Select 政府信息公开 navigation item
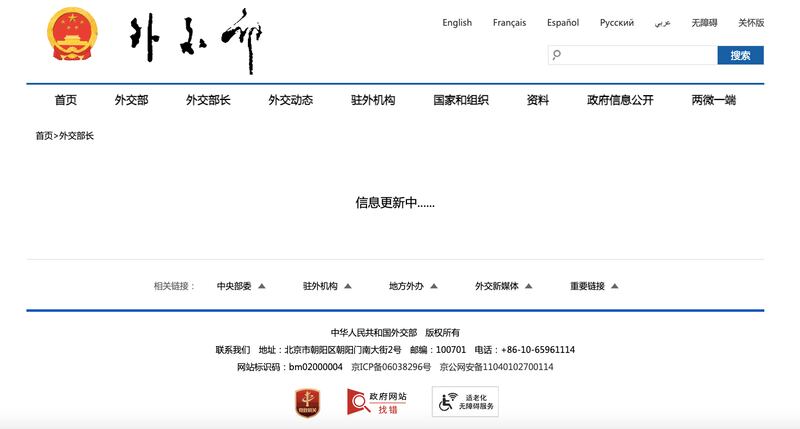The height and width of the screenshot is (429, 800). [620, 100]
